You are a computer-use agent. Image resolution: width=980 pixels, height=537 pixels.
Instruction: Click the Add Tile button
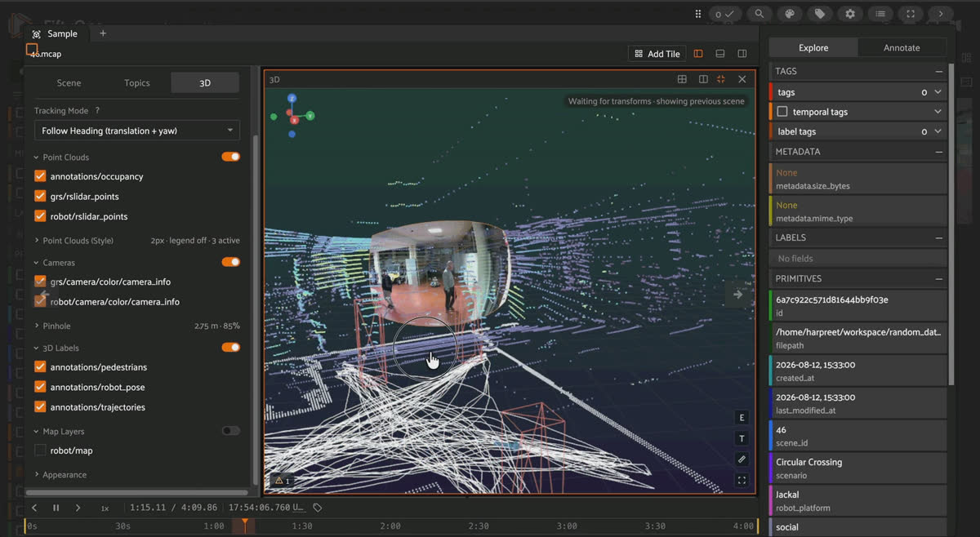[x=657, y=54]
